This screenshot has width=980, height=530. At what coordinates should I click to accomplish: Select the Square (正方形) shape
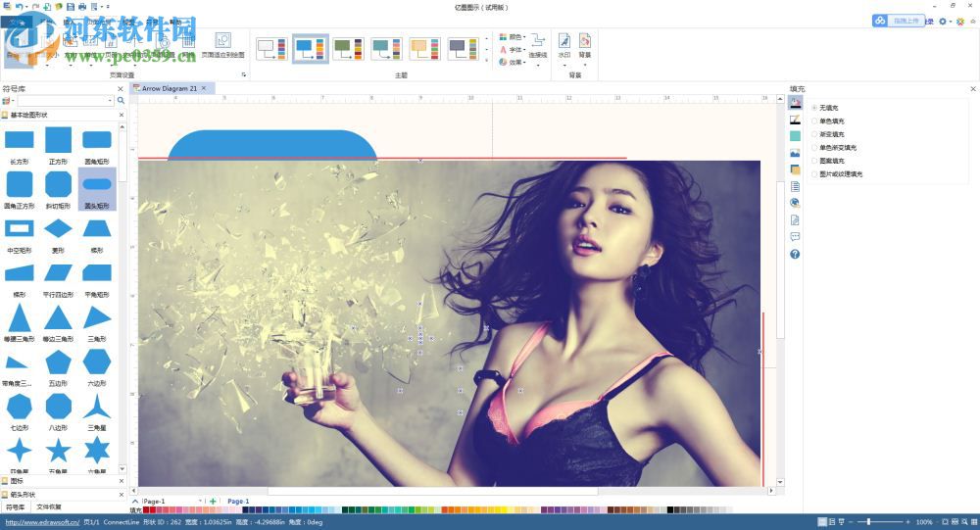coord(58,140)
